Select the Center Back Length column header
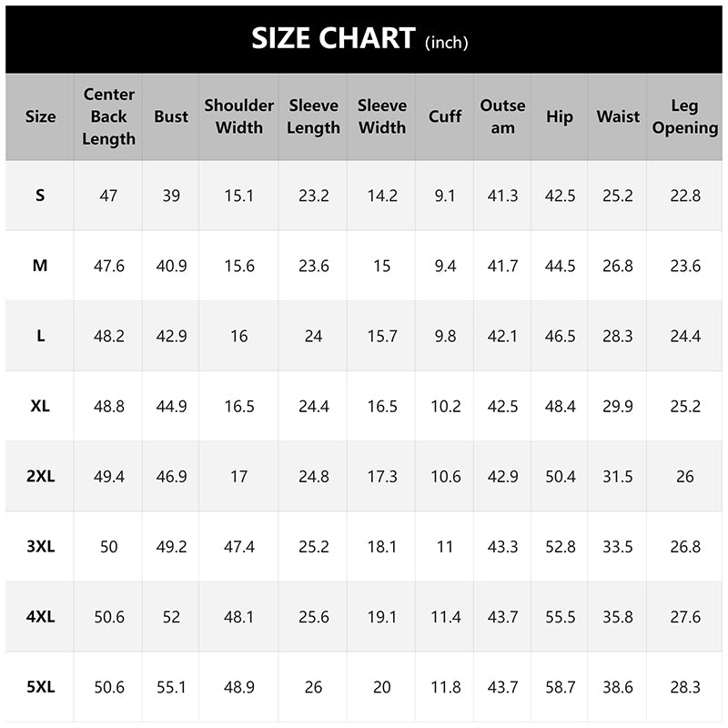Viewport: 728px width, 728px height. [108, 116]
